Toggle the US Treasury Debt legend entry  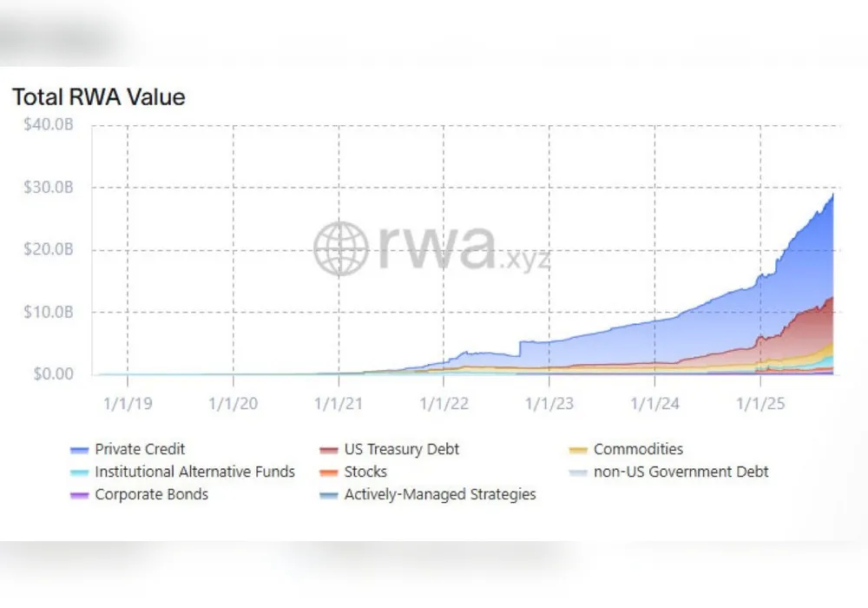coord(390,449)
